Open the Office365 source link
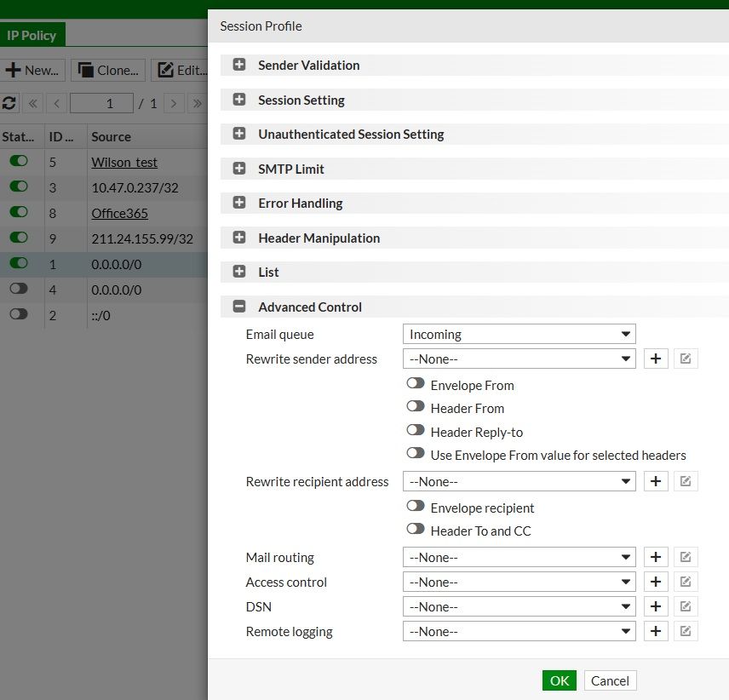Screen dimensions: 729x700 pyautogui.click(x=119, y=213)
